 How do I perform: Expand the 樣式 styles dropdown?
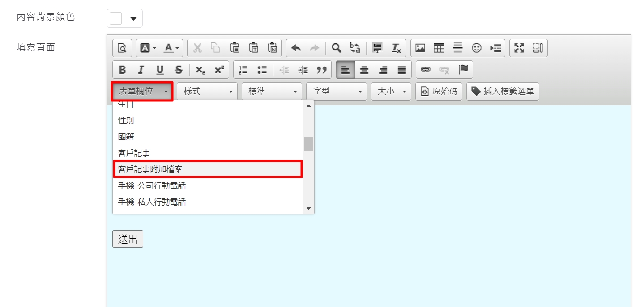207,91
